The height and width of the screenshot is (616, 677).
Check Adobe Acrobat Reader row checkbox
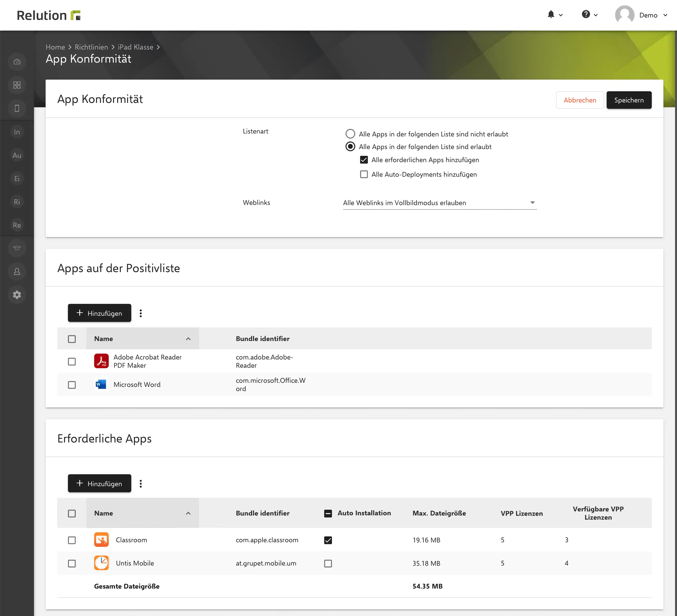[x=72, y=361]
